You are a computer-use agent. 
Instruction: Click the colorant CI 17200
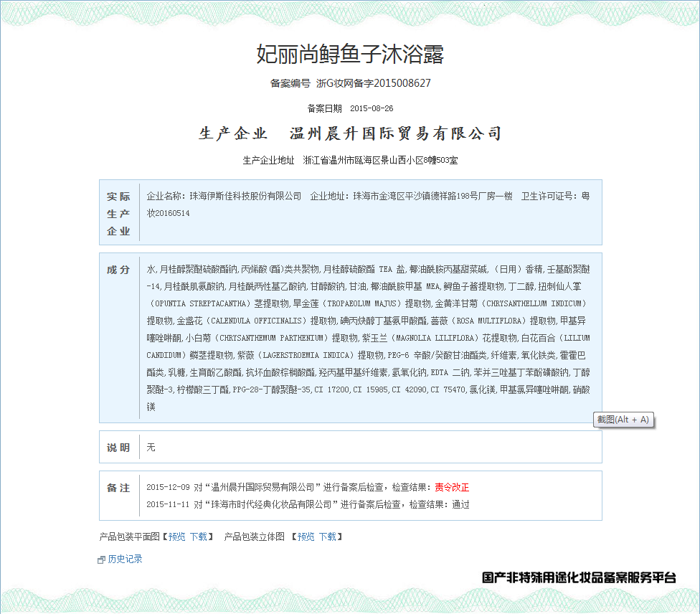[x=332, y=389]
